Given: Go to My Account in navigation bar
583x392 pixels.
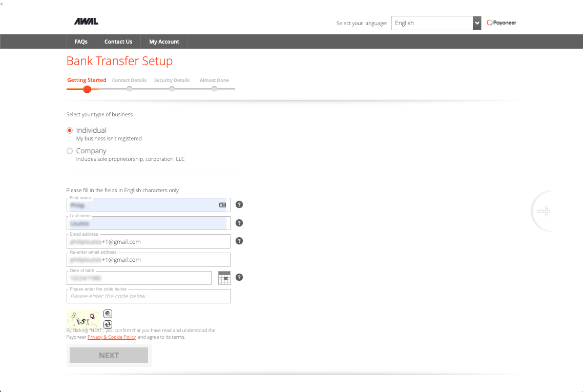Looking at the screenshot, I should (164, 42).
